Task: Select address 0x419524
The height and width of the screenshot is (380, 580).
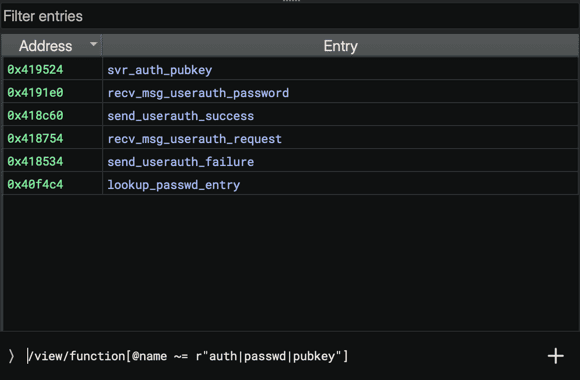Action: click(x=36, y=70)
